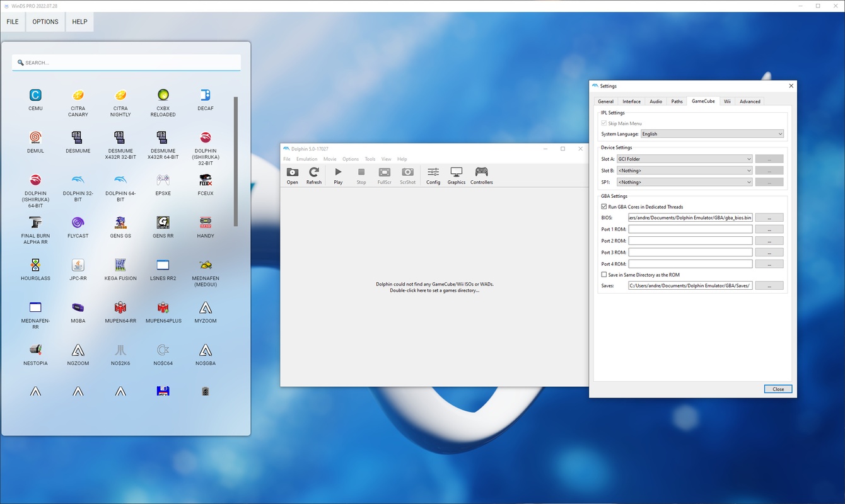Open Controllers gamepad icon
The height and width of the screenshot is (504, 845).
(481, 173)
